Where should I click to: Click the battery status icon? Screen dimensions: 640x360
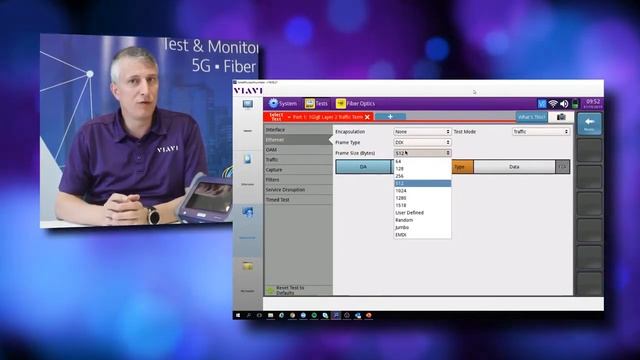coord(575,104)
